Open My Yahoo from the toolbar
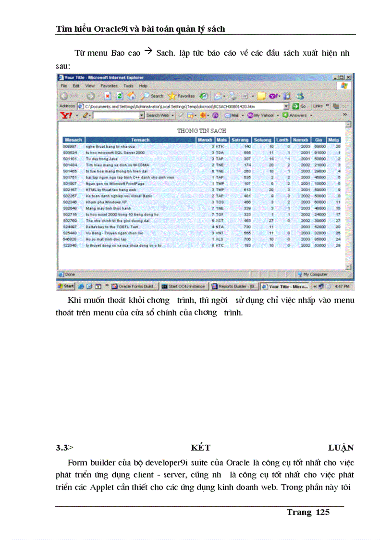Screen dimensions: 392x540 (260, 115)
